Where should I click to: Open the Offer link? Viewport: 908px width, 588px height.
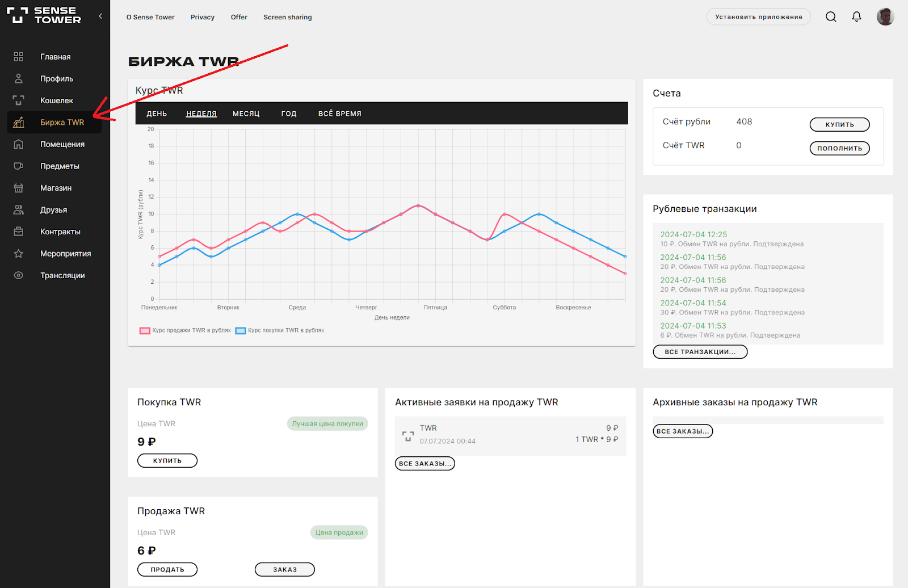[x=239, y=17]
